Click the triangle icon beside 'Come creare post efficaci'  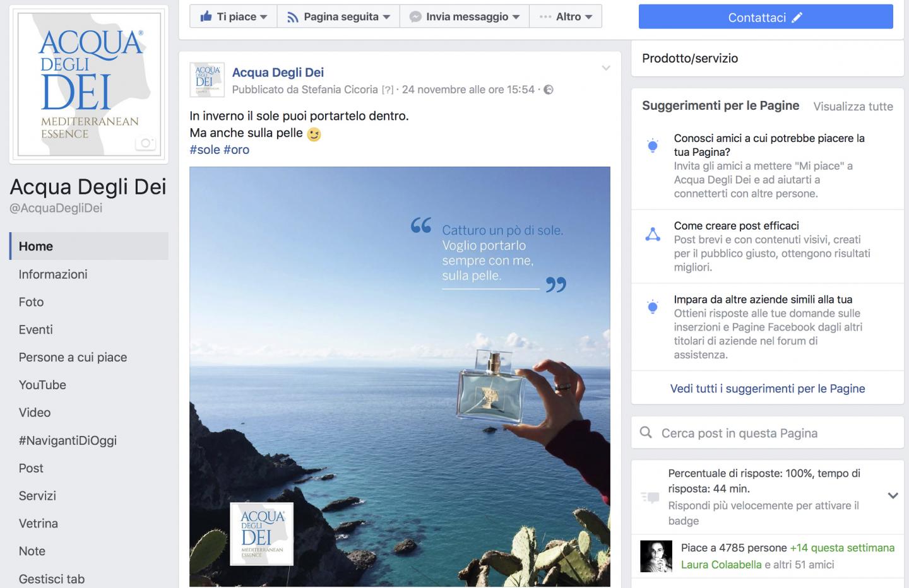(x=653, y=235)
